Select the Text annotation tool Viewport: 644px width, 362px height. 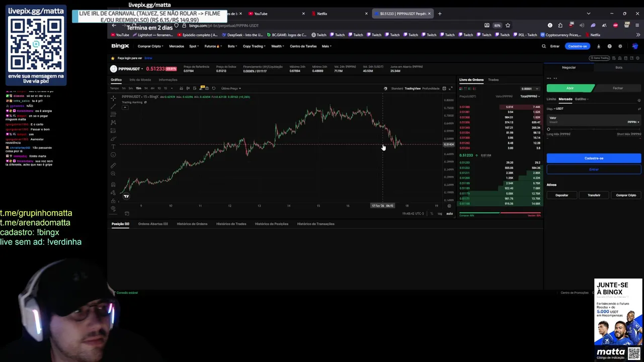(113, 147)
